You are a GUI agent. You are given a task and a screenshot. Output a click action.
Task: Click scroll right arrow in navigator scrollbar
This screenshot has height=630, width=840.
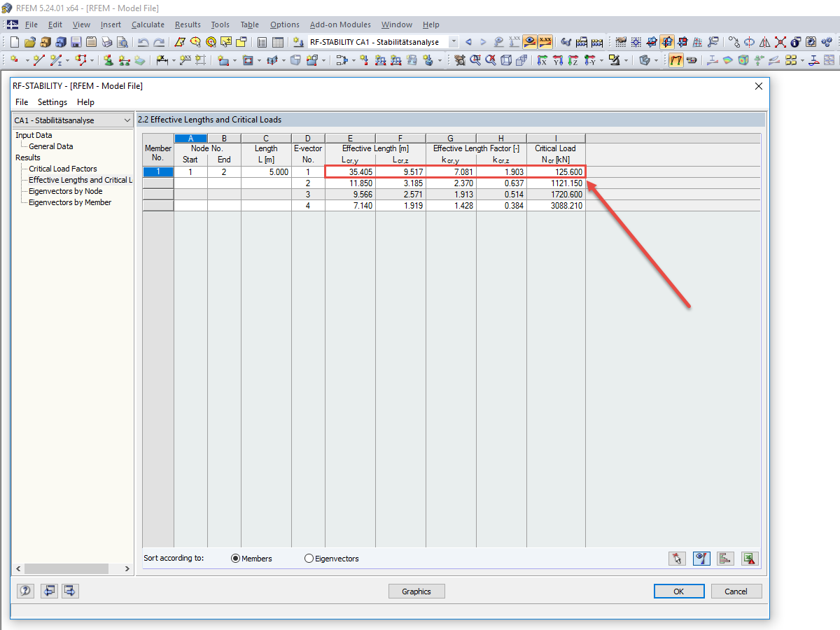click(x=128, y=569)
